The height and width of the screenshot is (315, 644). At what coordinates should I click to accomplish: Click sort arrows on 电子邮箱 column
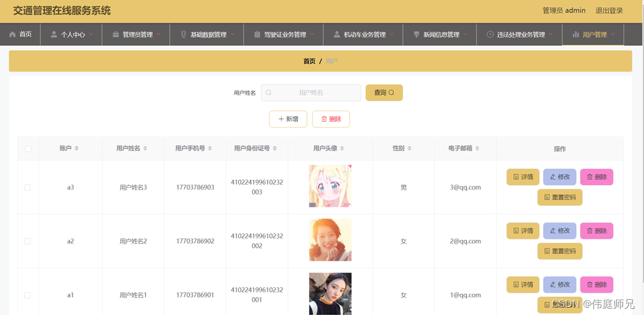477,148
